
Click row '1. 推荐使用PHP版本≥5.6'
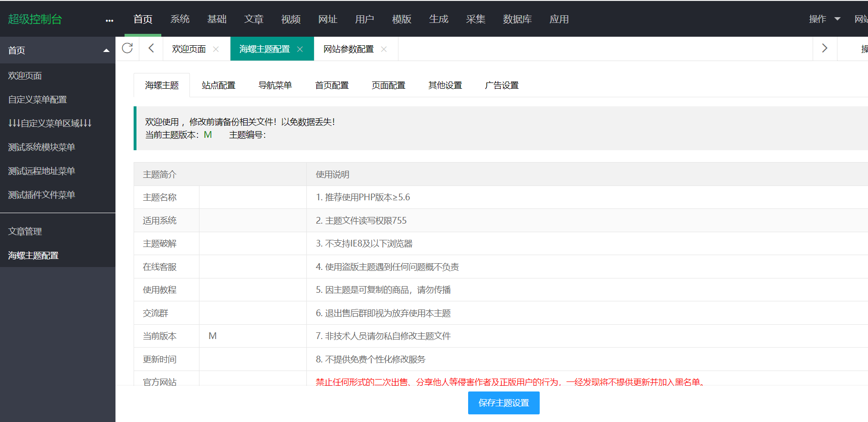(587, 197)
